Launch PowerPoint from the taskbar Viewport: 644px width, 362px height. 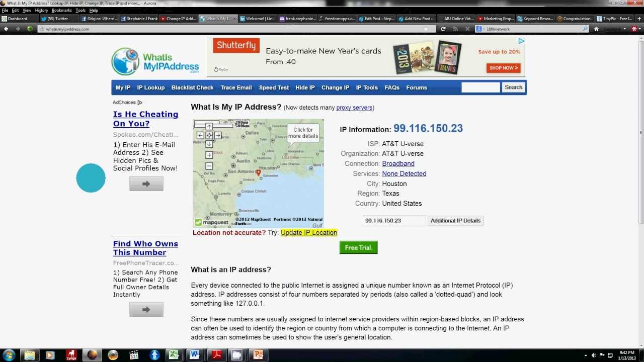pos(259,355)
